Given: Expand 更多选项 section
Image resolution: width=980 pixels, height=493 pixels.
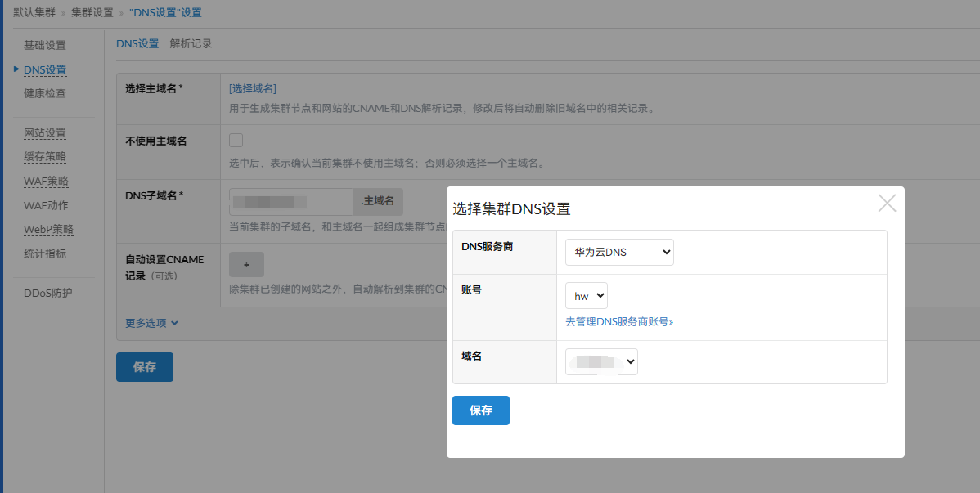Looking at the screenshot, I should (152, 323).
